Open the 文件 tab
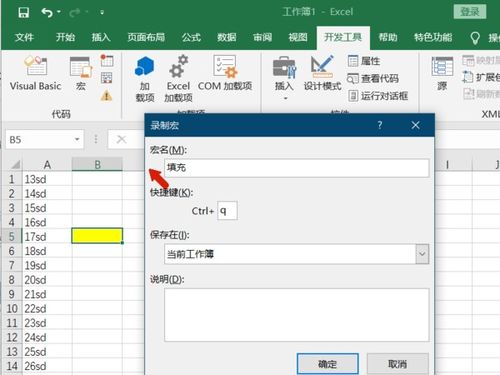Image resolution: width=500 pixels, height=375 pixels. 24,37
